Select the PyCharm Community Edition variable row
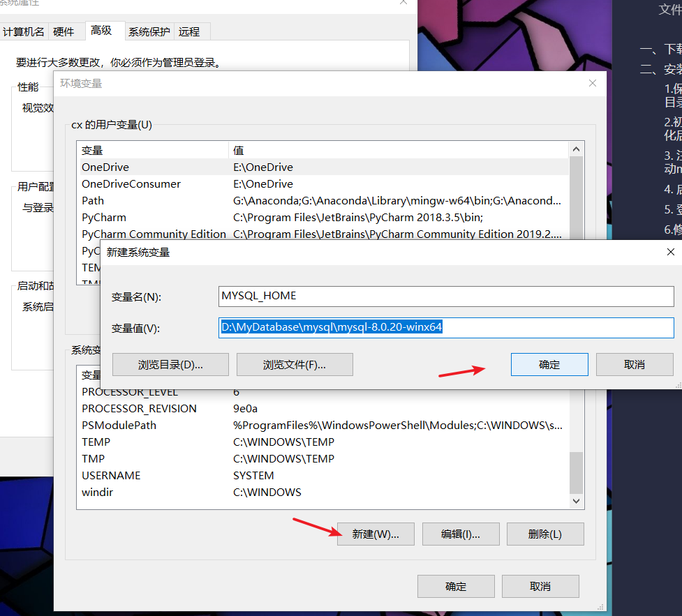682x616 pixels. coord(323,234)
